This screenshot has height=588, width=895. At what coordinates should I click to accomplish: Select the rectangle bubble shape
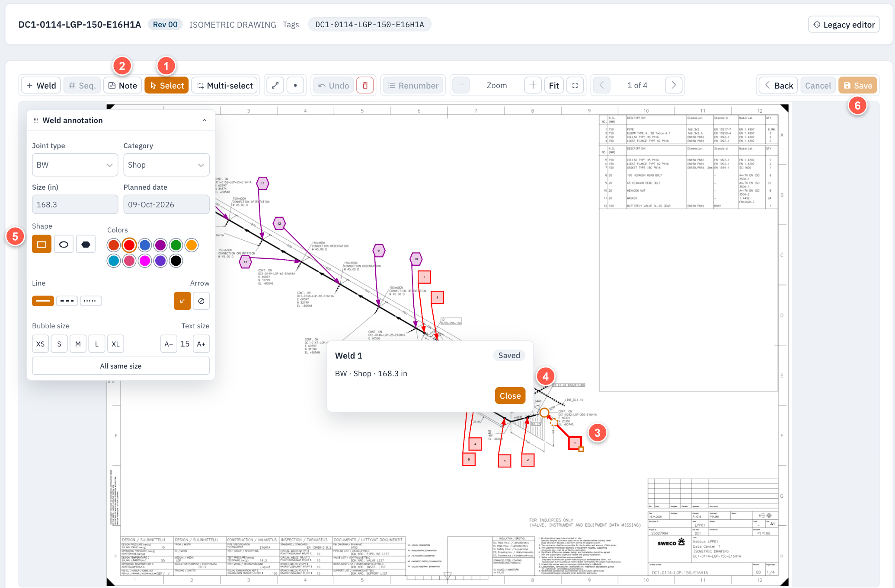coord(42,245)
